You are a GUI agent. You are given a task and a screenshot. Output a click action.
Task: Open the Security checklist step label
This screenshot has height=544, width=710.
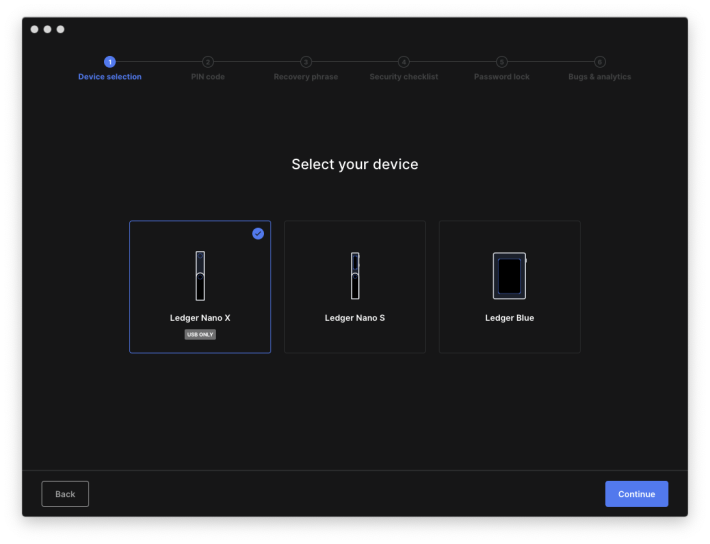tap(404, 77)
